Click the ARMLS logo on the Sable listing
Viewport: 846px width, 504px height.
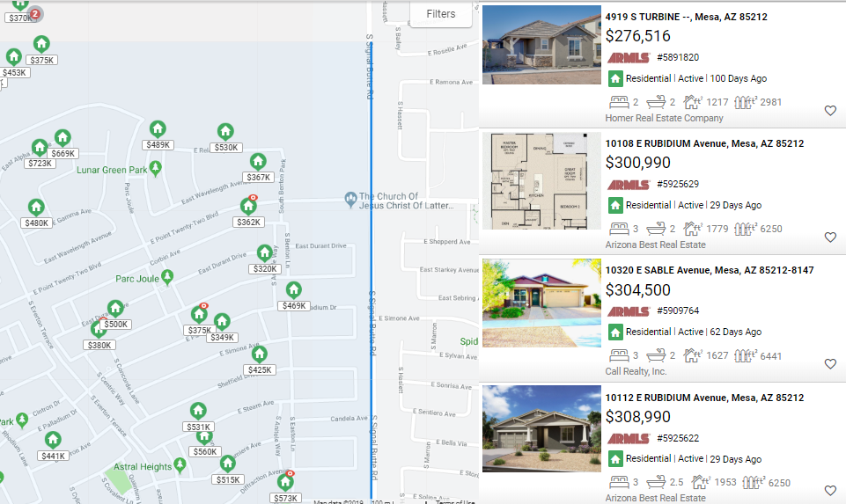[x=629, y=311]
